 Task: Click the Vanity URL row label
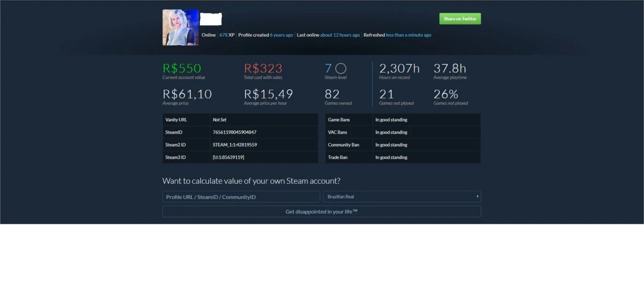pyautogui.click(x=176, y=120)
